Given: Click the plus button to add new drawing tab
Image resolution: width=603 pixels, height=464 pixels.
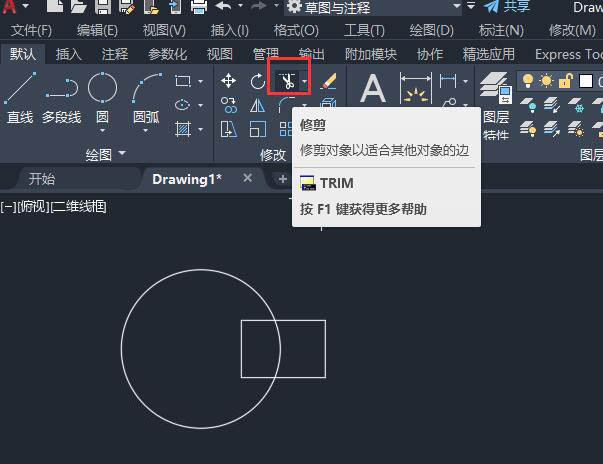Looking at the screenshot, I should (283, 179).
